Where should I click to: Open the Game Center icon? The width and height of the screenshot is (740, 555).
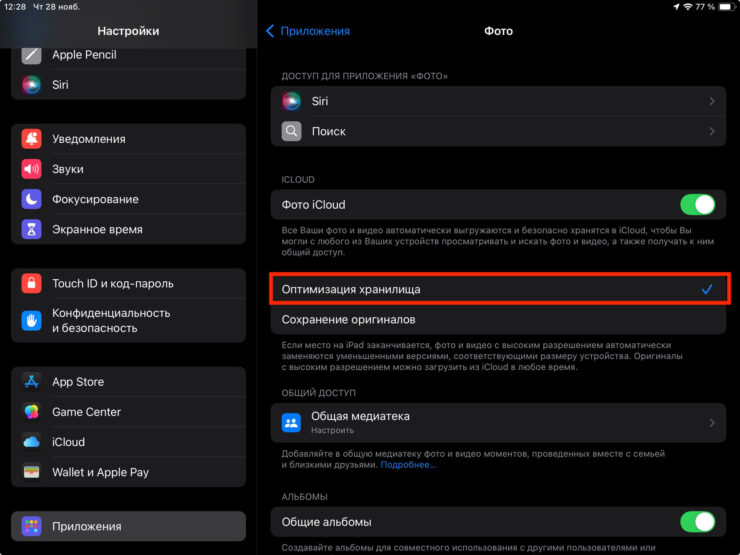click(x=32, y=412)
